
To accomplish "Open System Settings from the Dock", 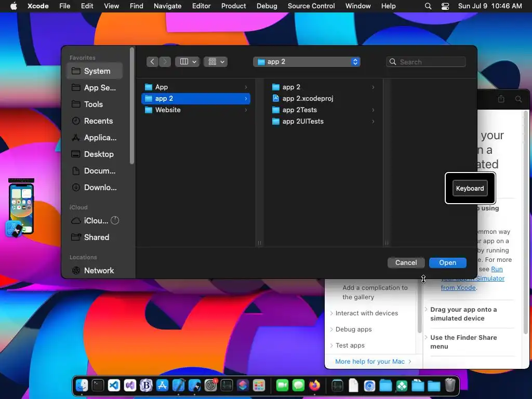I will 211,385.
